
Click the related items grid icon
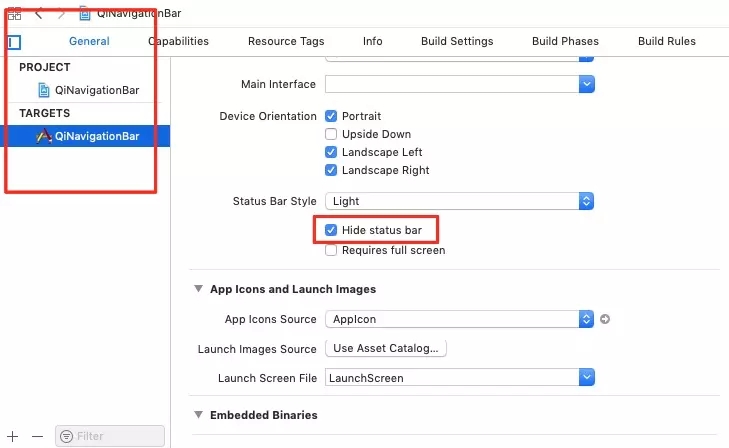pos(15,14)
